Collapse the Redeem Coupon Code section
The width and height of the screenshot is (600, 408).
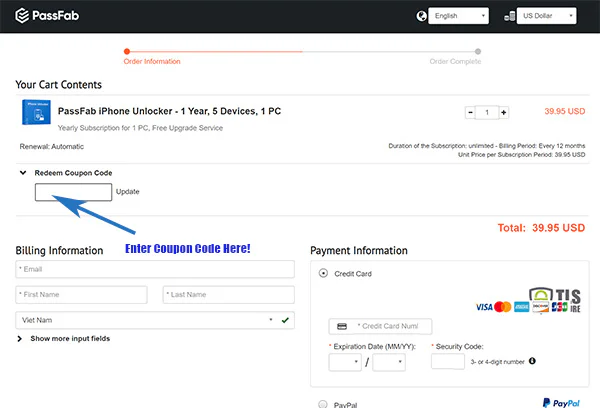23,173
